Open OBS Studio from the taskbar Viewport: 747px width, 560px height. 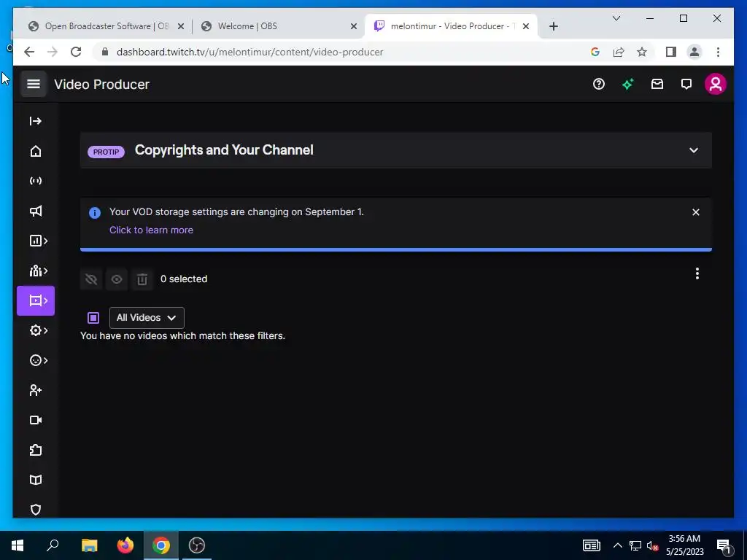pos(197,545)
